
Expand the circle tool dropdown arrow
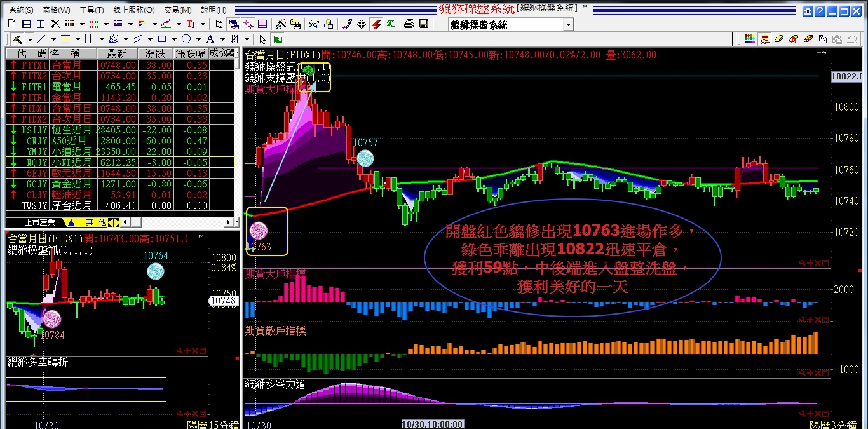click(x=198, y=40)
